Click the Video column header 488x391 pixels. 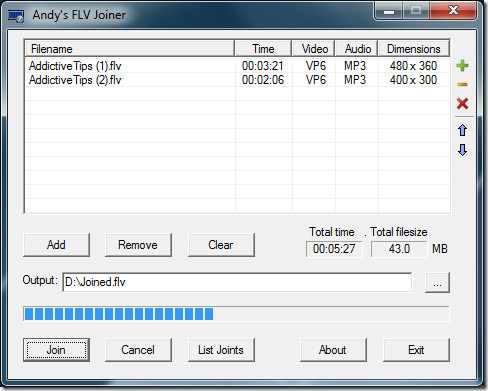[313, 49]
